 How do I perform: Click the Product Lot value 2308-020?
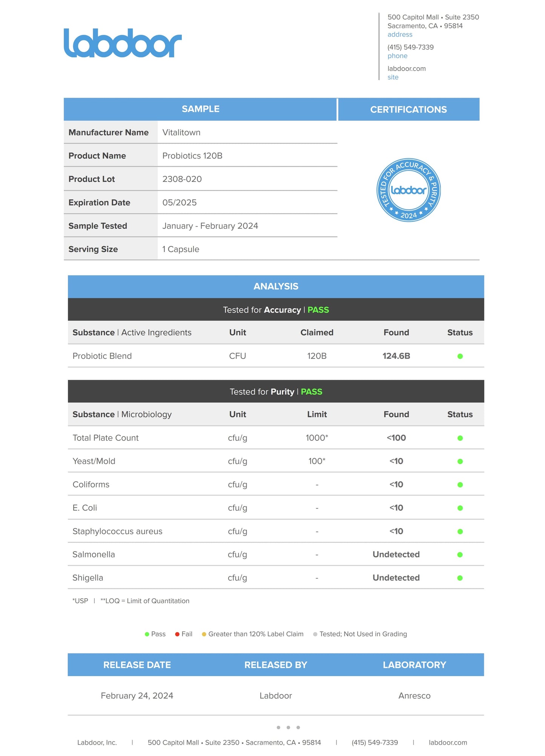tap(182, 179)
